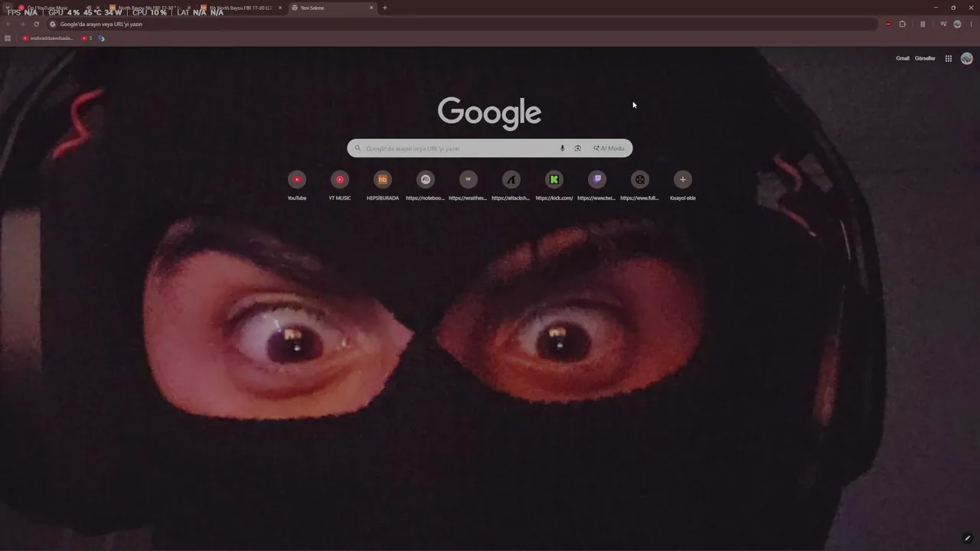Open the YouTube bookmark labeled S
Image resolution: width=980 pixels, height=551 pixels.
point(87,38)
